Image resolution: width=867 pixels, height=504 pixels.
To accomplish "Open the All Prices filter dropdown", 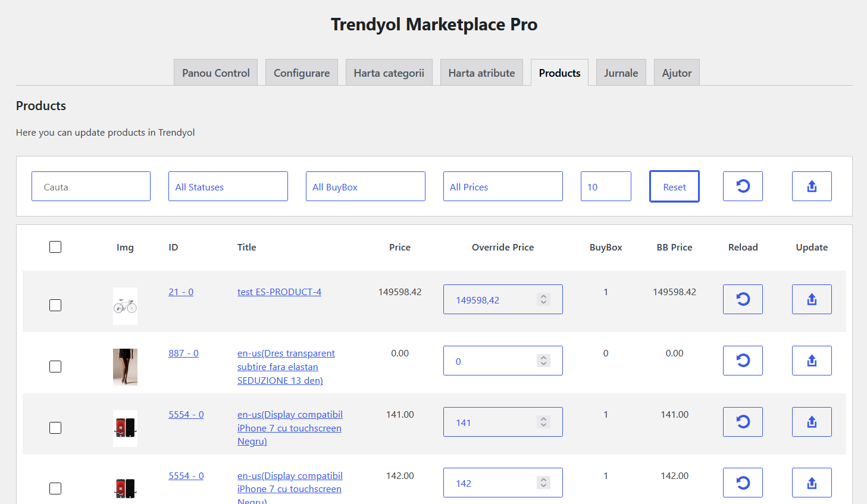I will click(503, 186).
